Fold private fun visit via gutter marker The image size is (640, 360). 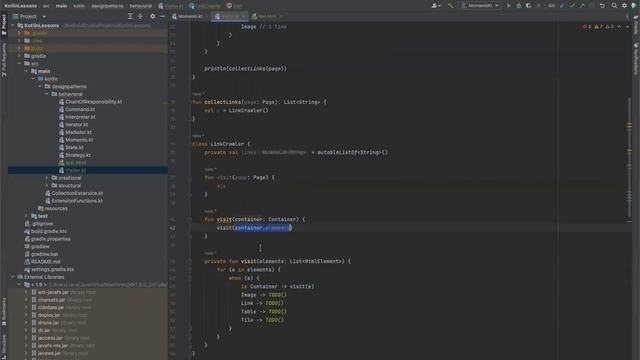pos(190,261)
